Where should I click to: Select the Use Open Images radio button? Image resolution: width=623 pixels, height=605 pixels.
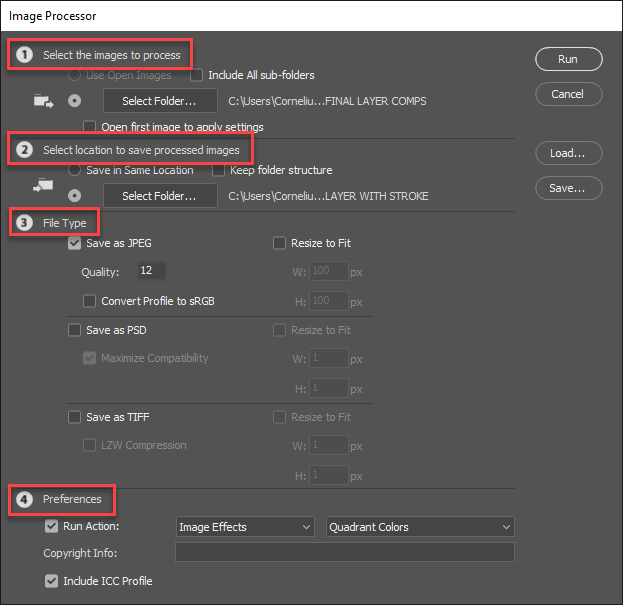[x=74, y=75]
